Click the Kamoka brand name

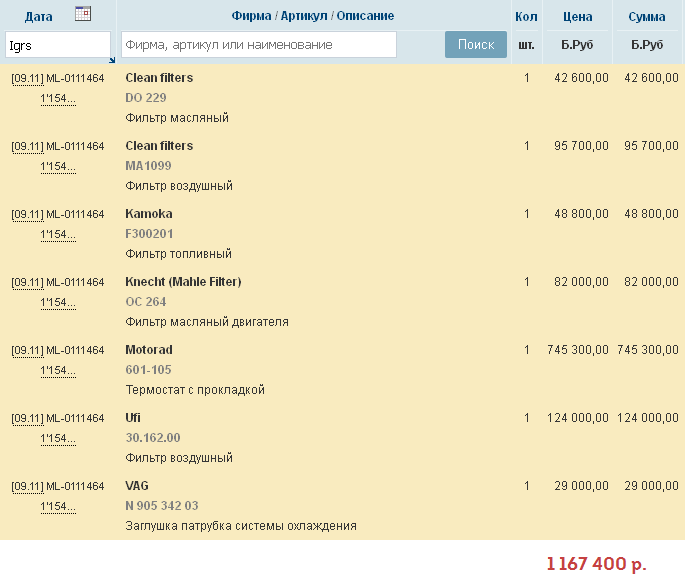click(149, 214)
